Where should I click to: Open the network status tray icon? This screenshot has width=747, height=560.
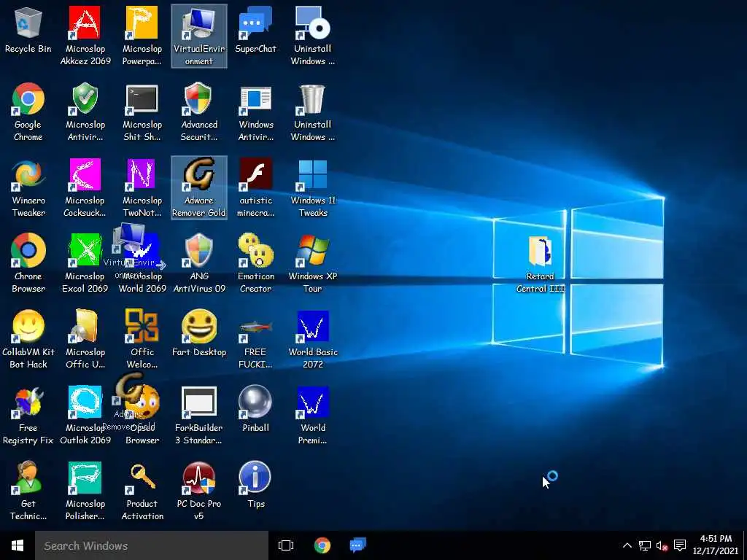click(645, 545)
